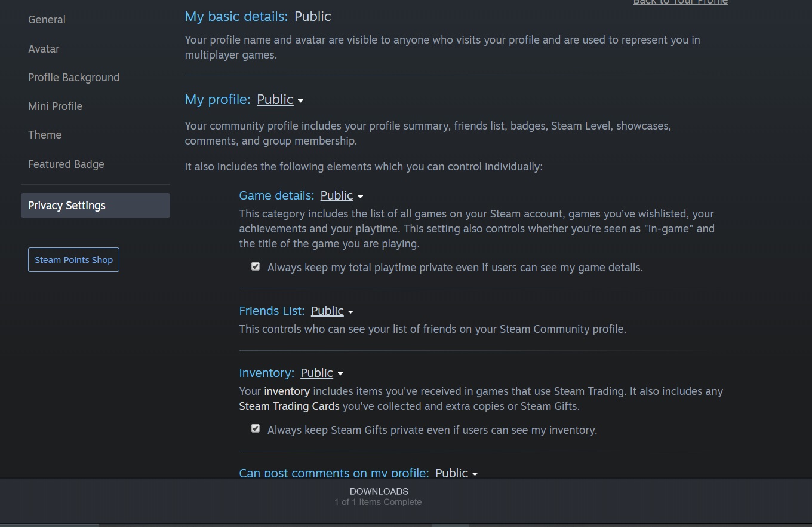Click the 'Always keep my total playtime private' label

[455, 268]
